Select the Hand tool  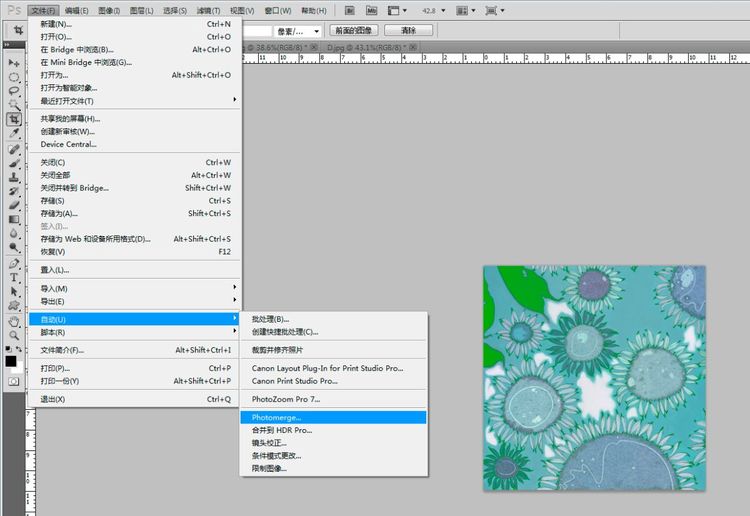tap(14, 322)
